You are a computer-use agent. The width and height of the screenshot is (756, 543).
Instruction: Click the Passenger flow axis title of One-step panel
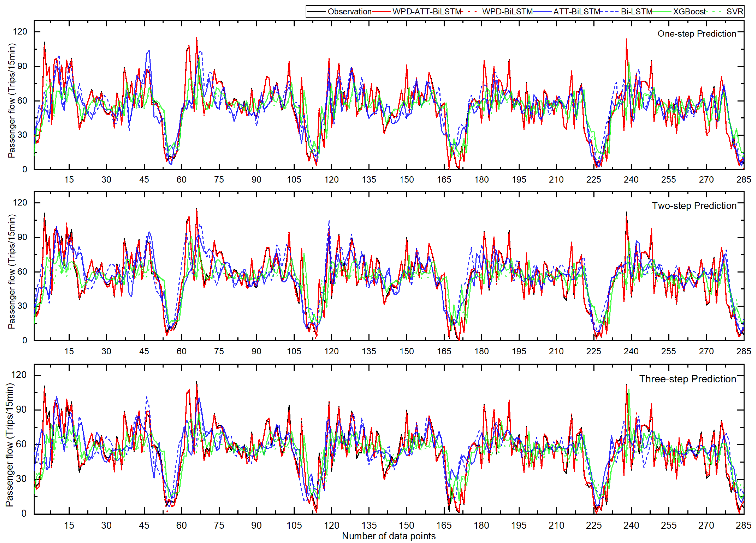[x=12, y=100]
